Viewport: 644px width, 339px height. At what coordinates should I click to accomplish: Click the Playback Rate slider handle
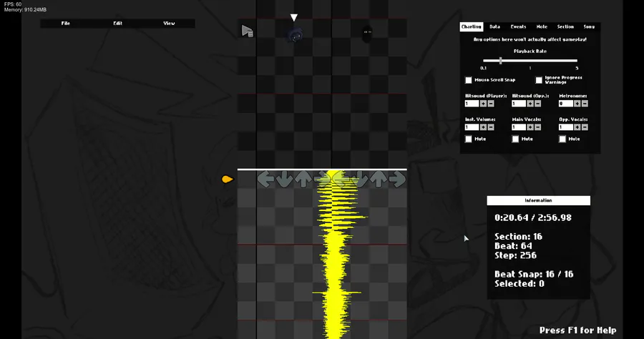click(x=500, y=61)
